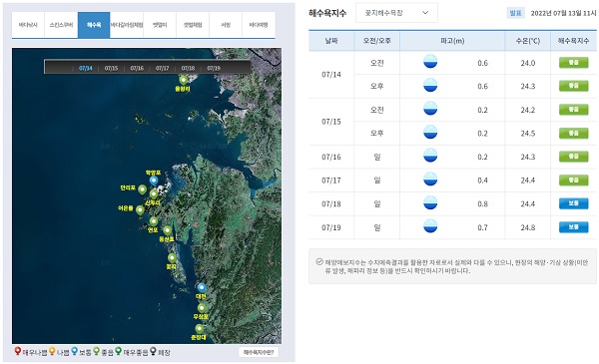Switch to the 바다낚시 tab

(x=28, y=25)
